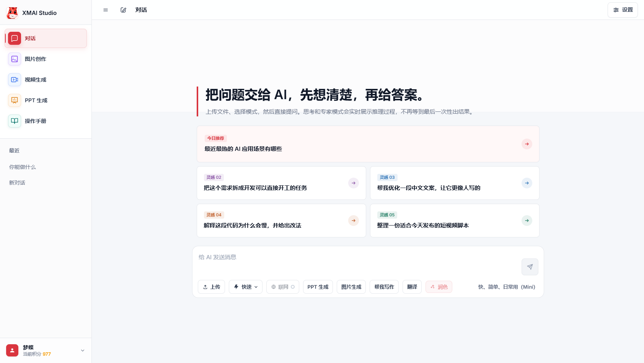Click the 上传 upload button

[x=211, y=287]
